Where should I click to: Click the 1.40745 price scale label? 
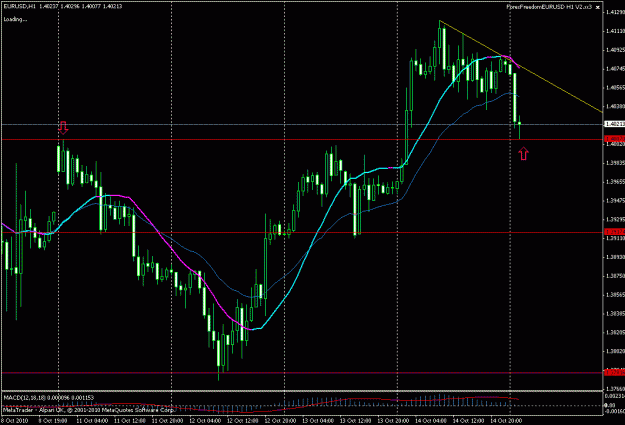[x=615, y=69]
